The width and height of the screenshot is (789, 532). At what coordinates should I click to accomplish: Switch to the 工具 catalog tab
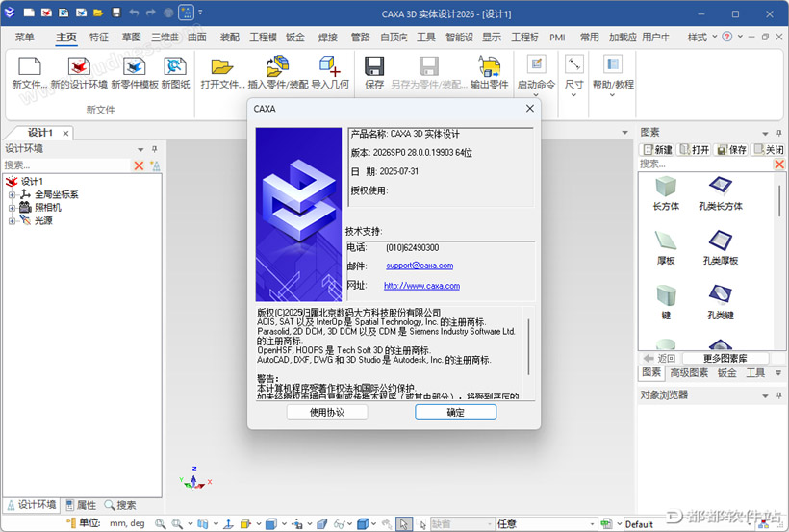click(755, 373)
